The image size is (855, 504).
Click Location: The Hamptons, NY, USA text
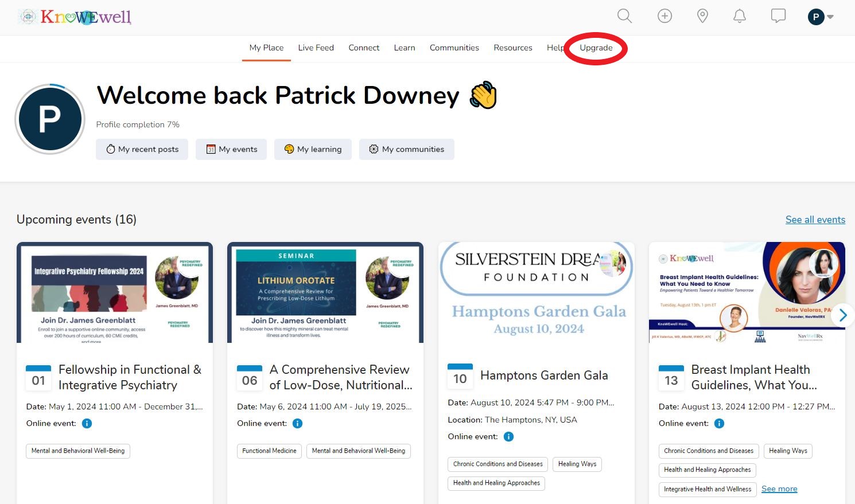point(512,420)
